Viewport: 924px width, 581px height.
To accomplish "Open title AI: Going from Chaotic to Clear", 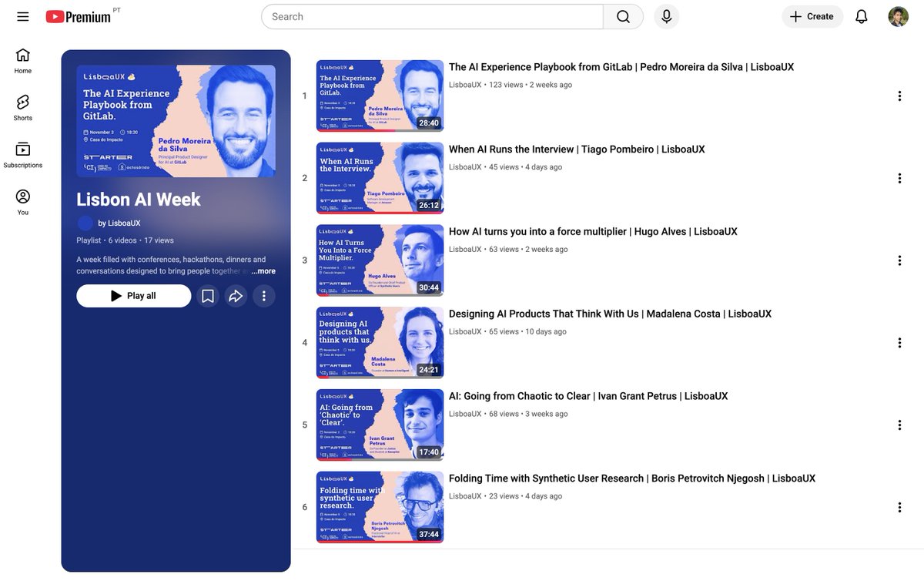I will (588, 396).
